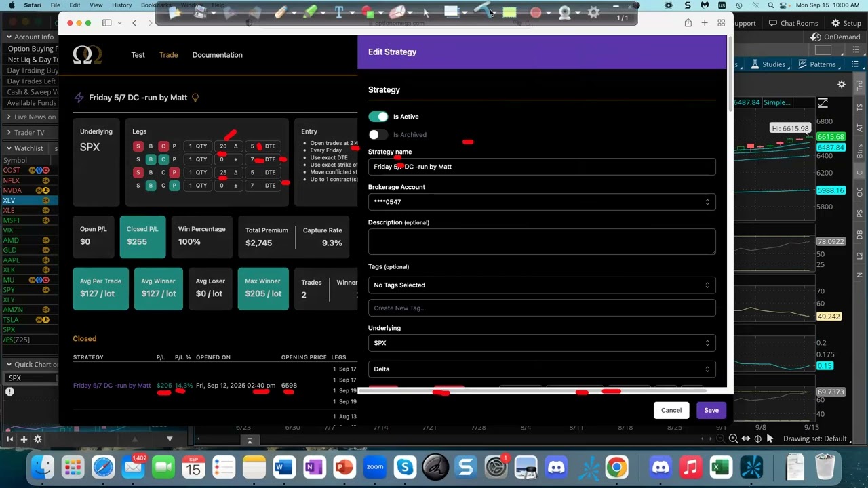Click the OnDemand button
The width and height of the screenshot is (868, 488).
tap(837, 37)
